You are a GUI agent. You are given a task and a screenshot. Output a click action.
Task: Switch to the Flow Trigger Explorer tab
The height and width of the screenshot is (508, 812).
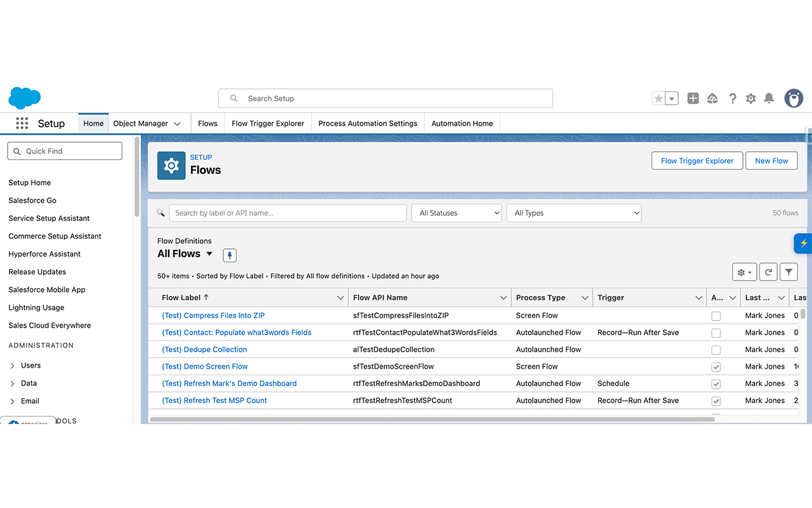point(268,124)
